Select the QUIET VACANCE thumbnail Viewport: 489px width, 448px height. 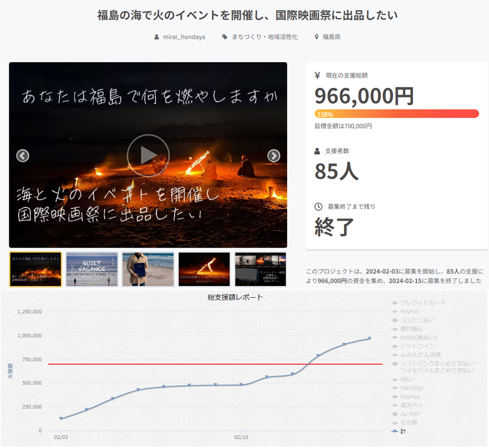[x=92, y=269]
